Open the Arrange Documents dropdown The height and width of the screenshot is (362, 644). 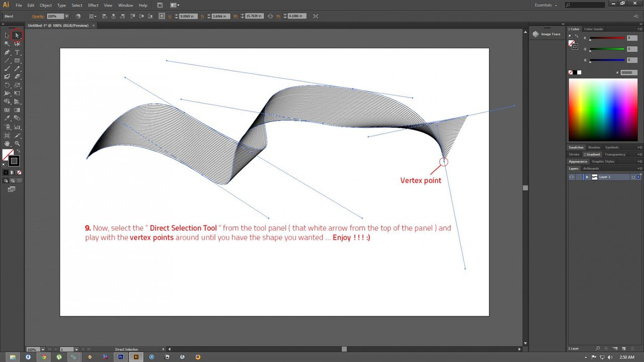(175, 5)
